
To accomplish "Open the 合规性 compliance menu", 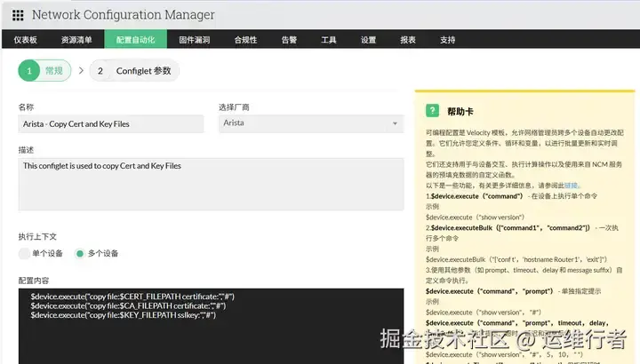I will tap(245, 40).
